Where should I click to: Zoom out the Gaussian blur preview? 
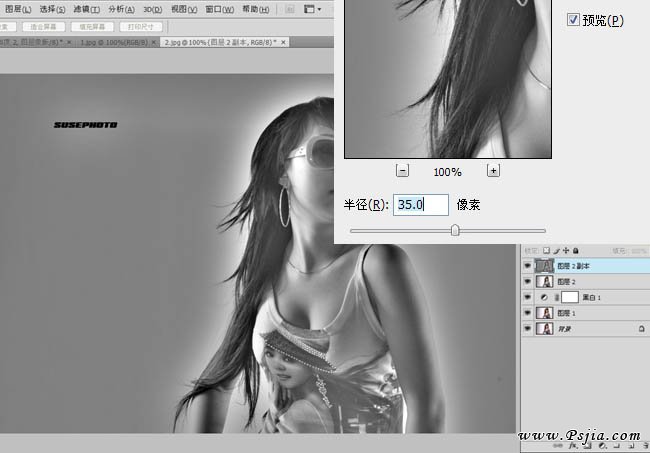tap(402, 171)
